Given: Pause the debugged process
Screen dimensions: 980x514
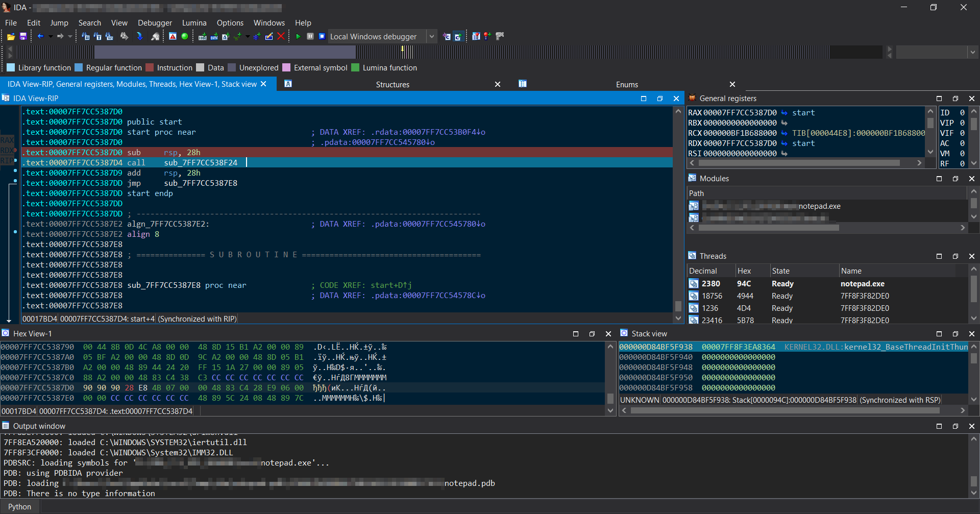Looking at the screenshot, I should tap(310, 37).
